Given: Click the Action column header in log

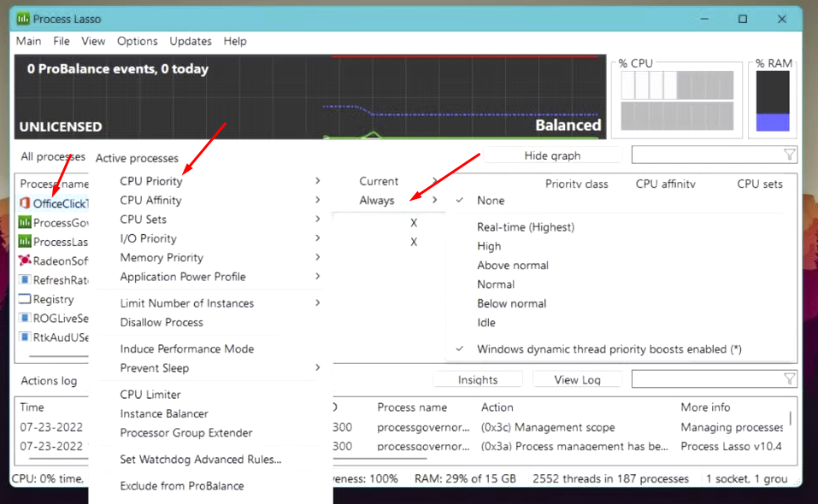Looking at the screenshot, I should (x=497, y=407).
